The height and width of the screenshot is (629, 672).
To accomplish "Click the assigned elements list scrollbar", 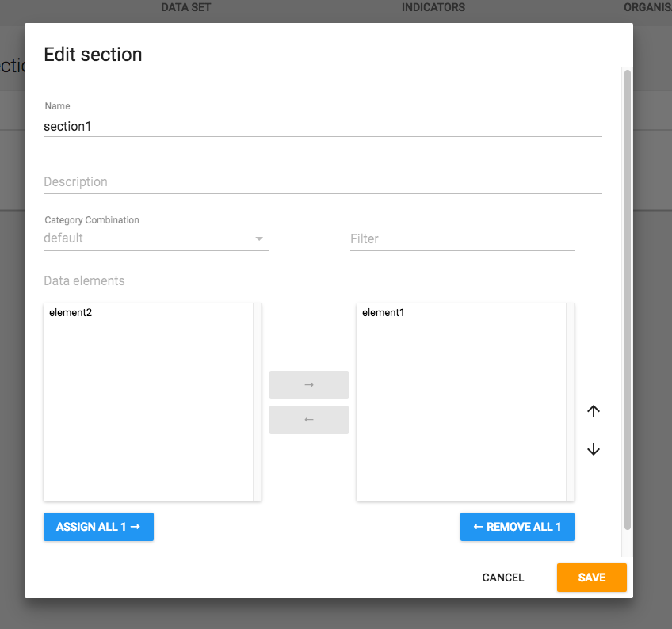I will pyautogui.click(x=570, y=402).
